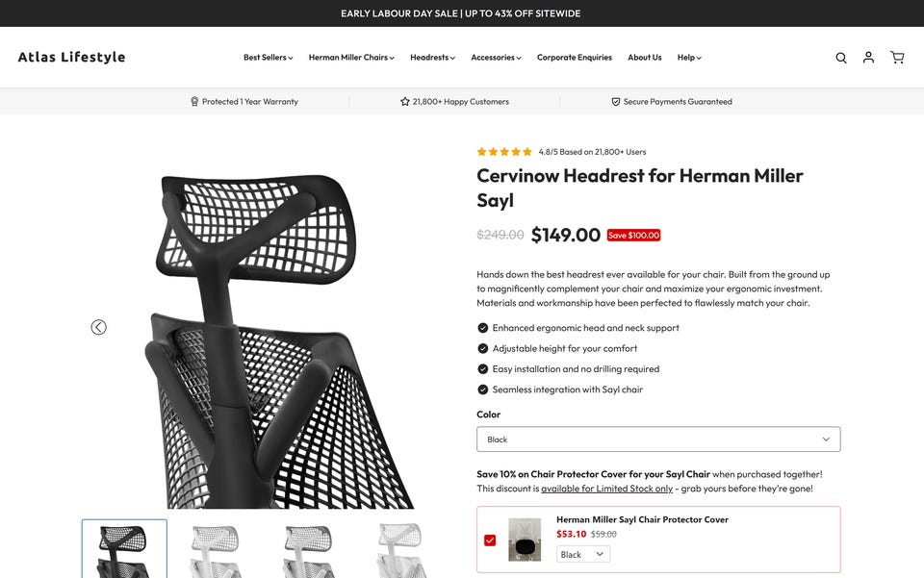Select the first black headrest thumbnail
Image resolution: width=924 pixels, height=578 pixels.
(124, 550)
